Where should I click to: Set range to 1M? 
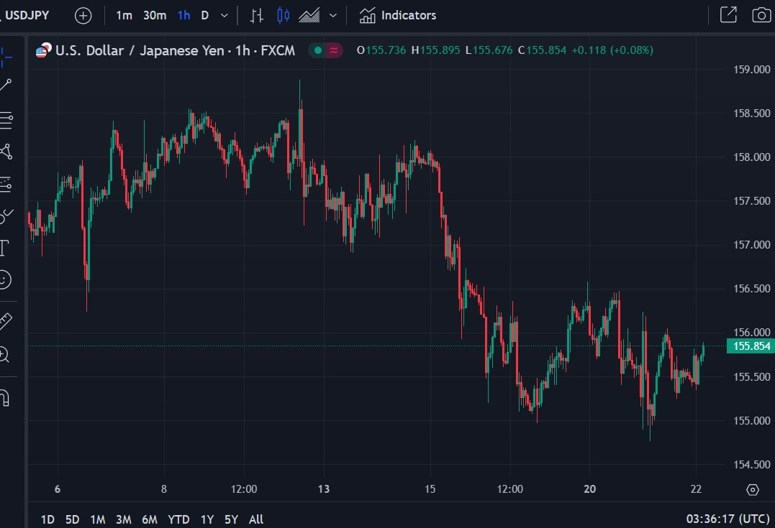97,520
